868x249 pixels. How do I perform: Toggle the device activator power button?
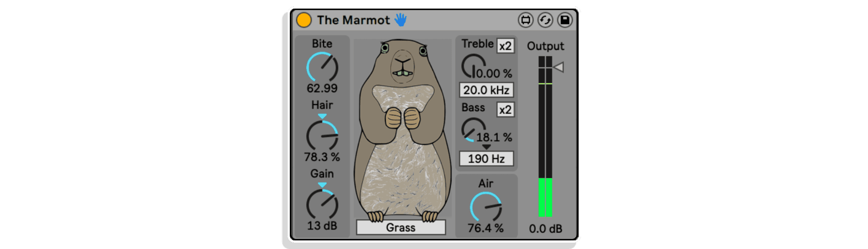click(x=304, y=20)
